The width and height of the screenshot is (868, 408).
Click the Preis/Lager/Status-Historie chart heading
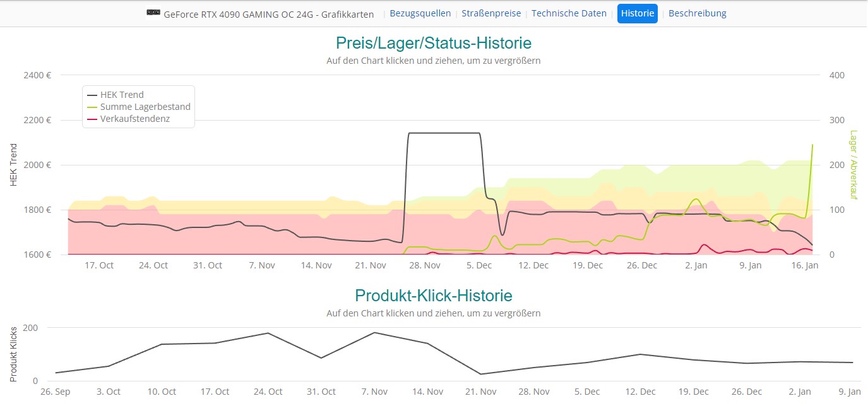click(434, 43)
